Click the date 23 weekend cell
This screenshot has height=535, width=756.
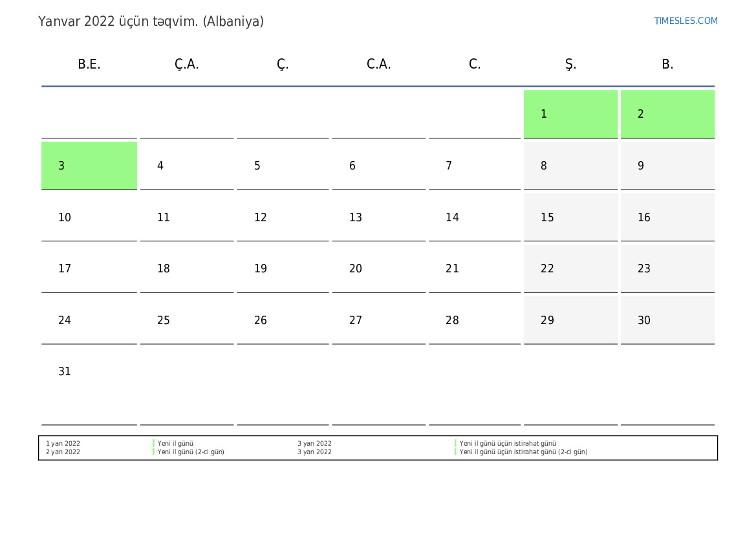click(667, 268)
